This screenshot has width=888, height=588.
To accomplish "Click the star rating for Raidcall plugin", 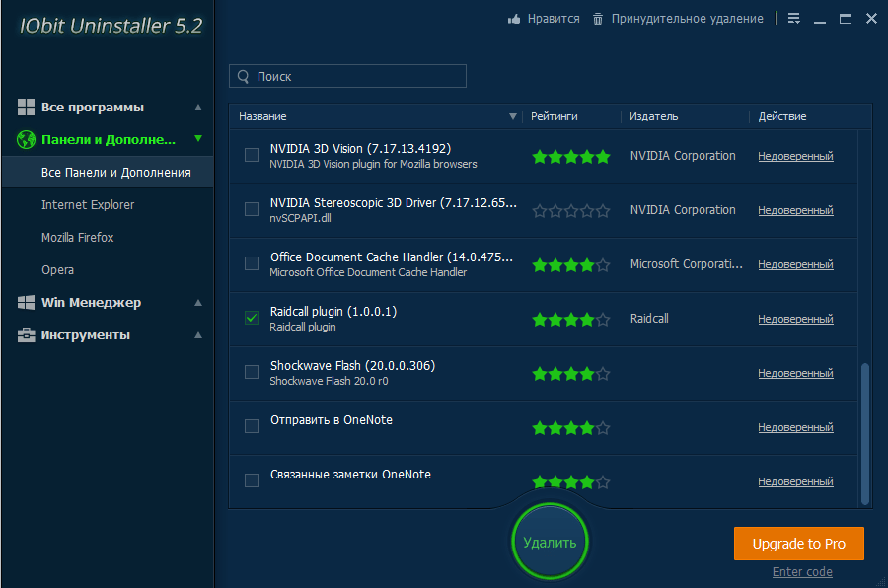I will [571, 320].
